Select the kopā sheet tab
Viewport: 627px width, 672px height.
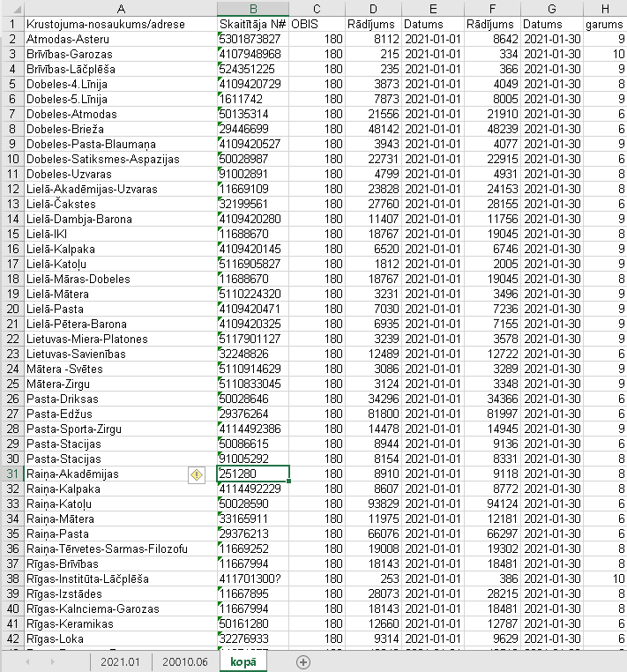(243, 662)
